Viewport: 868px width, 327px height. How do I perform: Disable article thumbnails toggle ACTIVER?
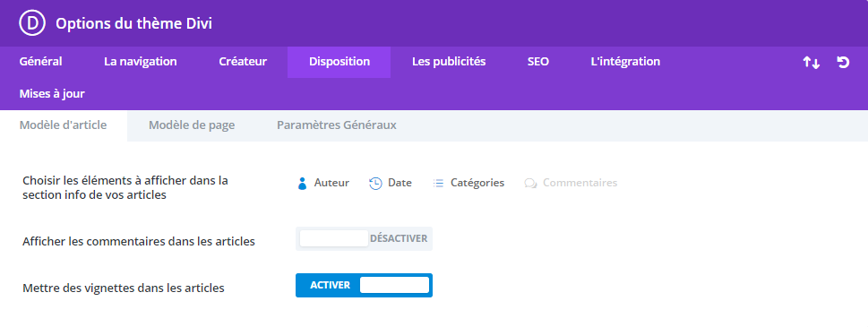(364, 286)
